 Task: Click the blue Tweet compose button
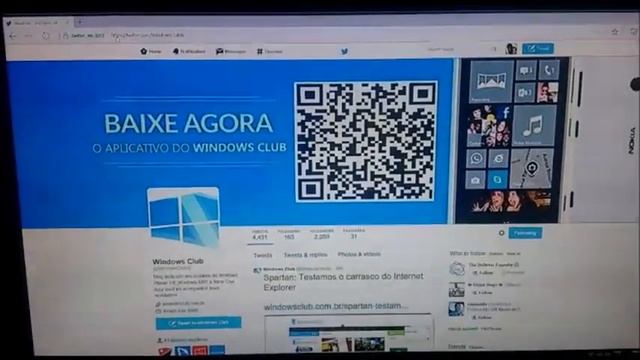(x=538, y=49)
